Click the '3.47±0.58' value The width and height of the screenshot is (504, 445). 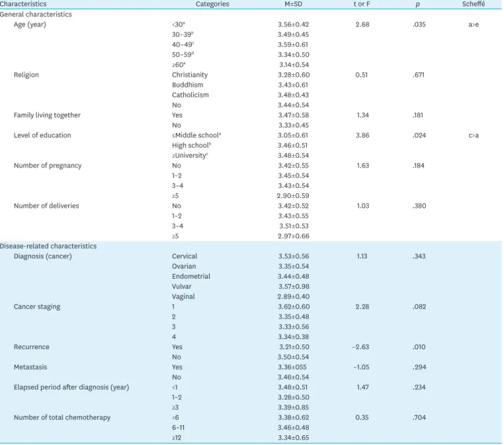pyautogui.click(x=293, y=115)
